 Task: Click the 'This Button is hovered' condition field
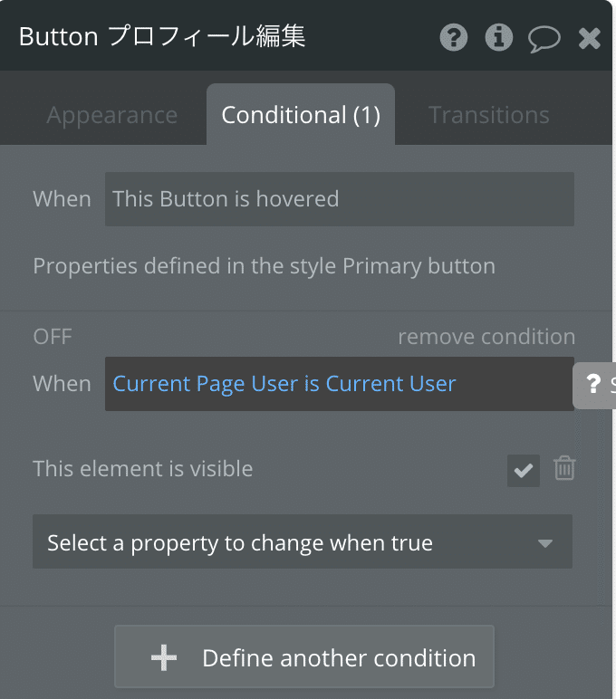pos(340,199)
